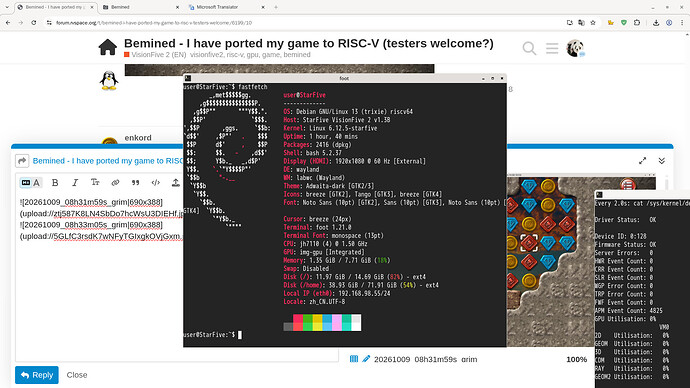
Task: Click the pencil edit icon below the preview
Action: point(366,359)
